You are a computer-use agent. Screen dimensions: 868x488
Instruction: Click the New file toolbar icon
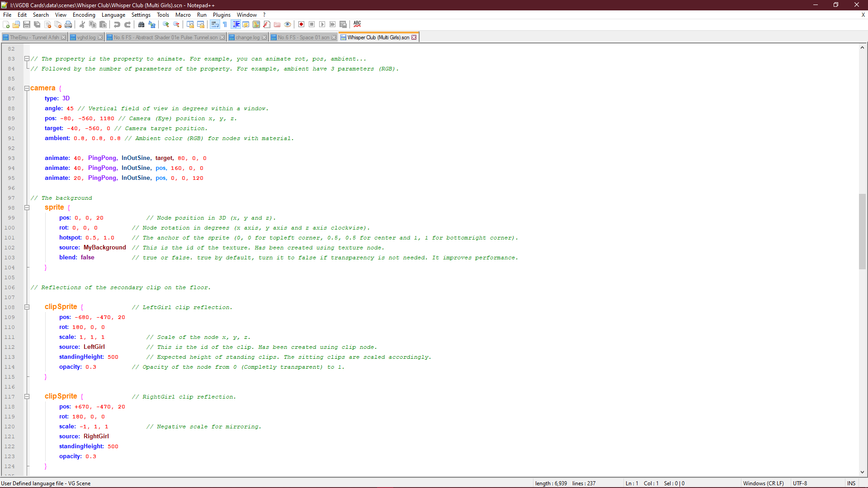pos(6,24)
